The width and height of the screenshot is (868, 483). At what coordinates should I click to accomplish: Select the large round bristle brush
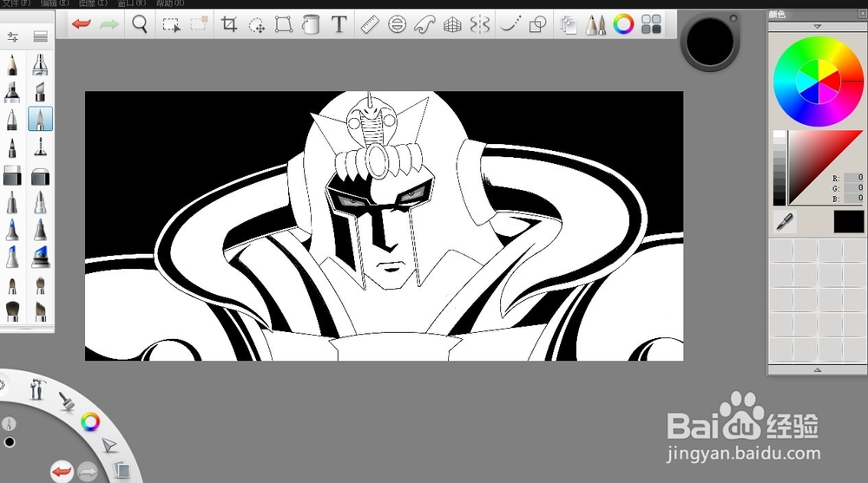click(x=12, y=311)
